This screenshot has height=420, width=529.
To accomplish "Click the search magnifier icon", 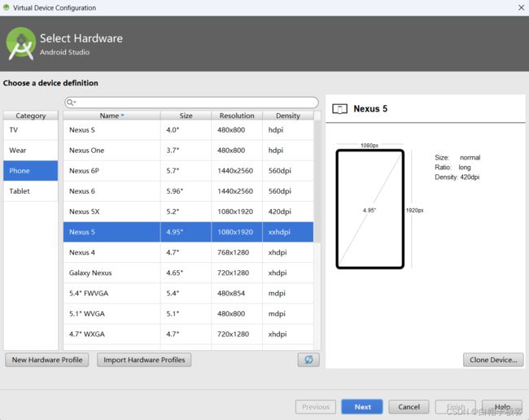I will [71, 103].
